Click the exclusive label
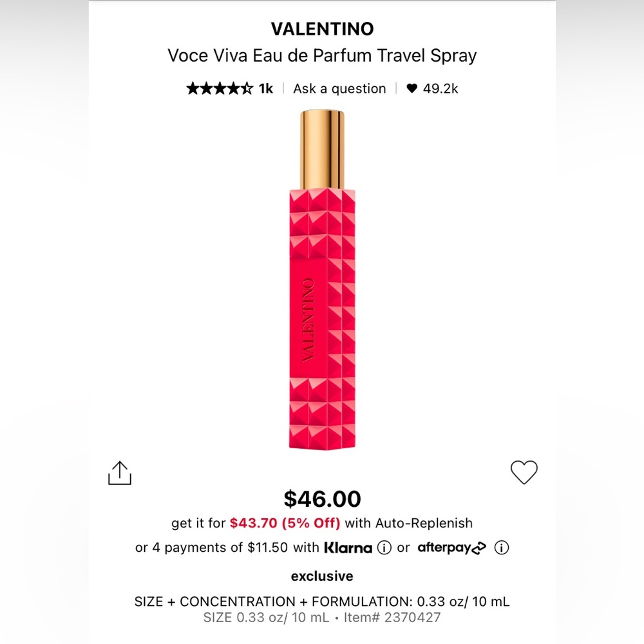The height and width of the screenshot is (644, 644). (x=321, y=576)
